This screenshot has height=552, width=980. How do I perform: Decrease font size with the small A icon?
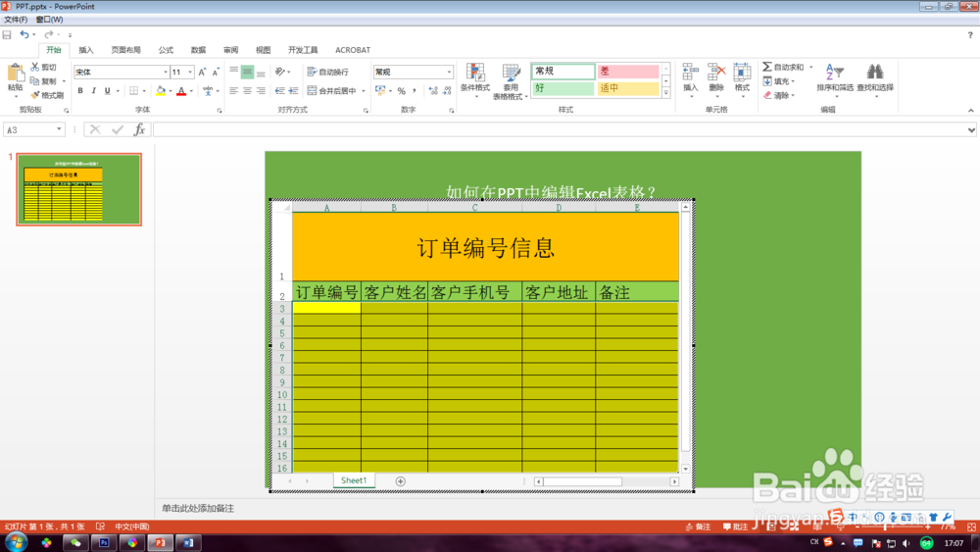click(215, 72)
